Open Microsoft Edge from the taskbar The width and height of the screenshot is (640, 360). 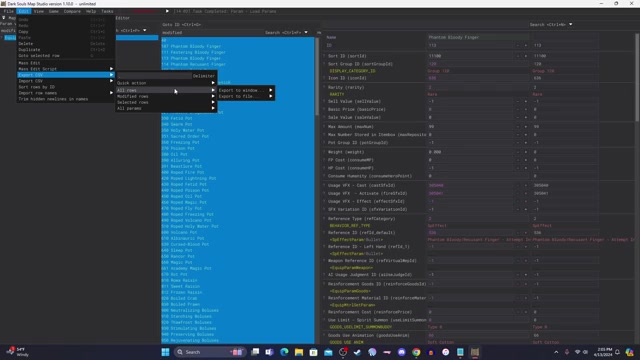coord(284,352)
